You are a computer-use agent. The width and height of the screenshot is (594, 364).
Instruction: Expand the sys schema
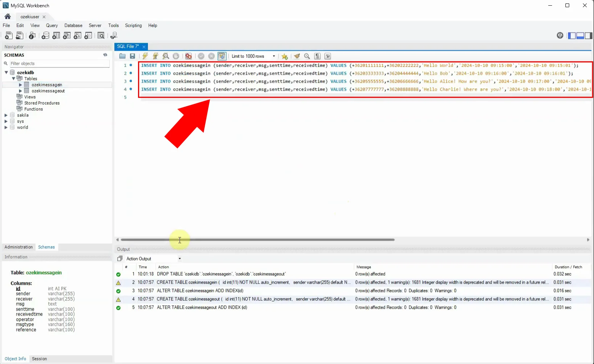[x=6, y=121]
